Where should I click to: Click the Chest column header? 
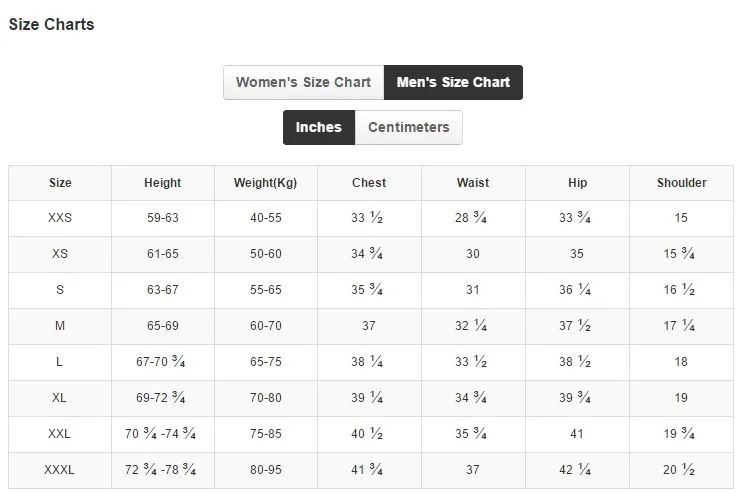(x=369, y=183)
